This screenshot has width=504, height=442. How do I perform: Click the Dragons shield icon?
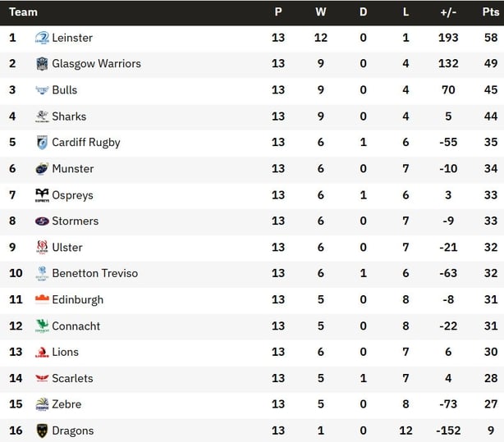[42, 431]
